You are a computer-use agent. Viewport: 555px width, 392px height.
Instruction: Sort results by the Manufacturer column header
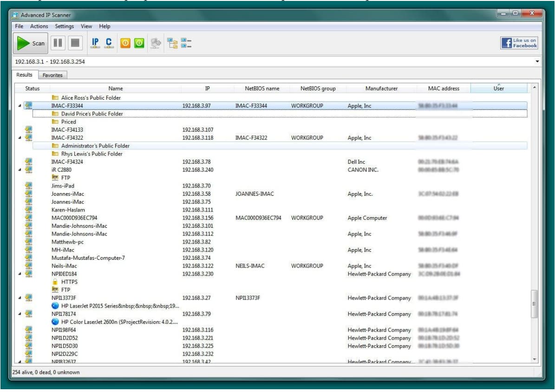[x=381, y=88]
